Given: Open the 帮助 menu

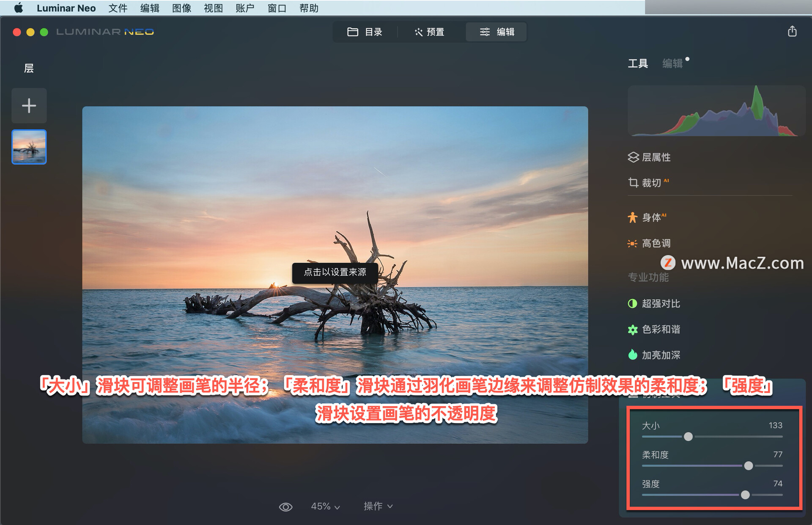Looking at the screenshot, I should [309, 8].
